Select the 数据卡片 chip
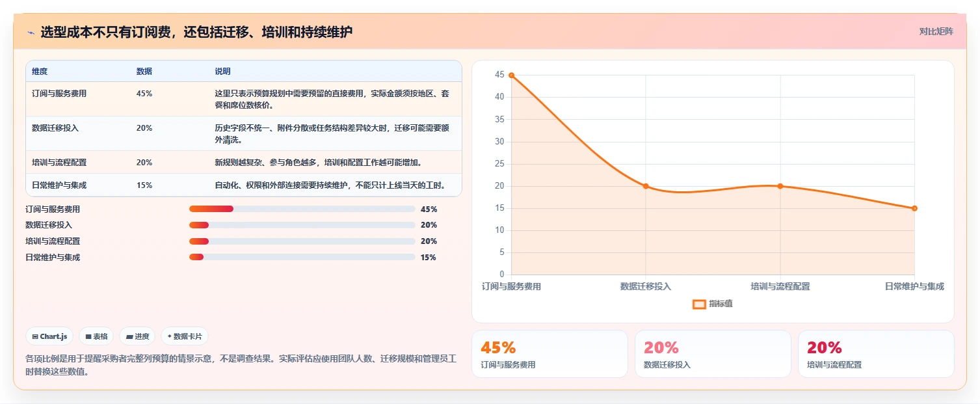This screenshot has width=980, height=404. 185,336
